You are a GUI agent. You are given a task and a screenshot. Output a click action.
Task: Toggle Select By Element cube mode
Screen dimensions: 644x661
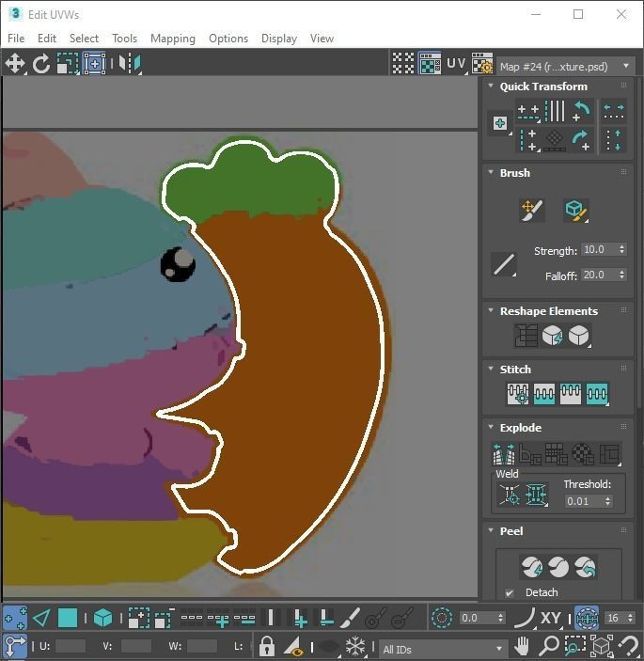click(102, 618)
